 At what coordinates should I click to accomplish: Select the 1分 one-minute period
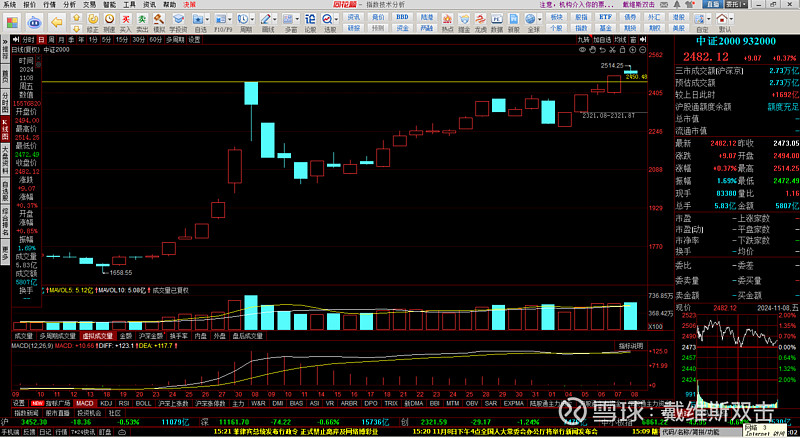tap(93, 40)
